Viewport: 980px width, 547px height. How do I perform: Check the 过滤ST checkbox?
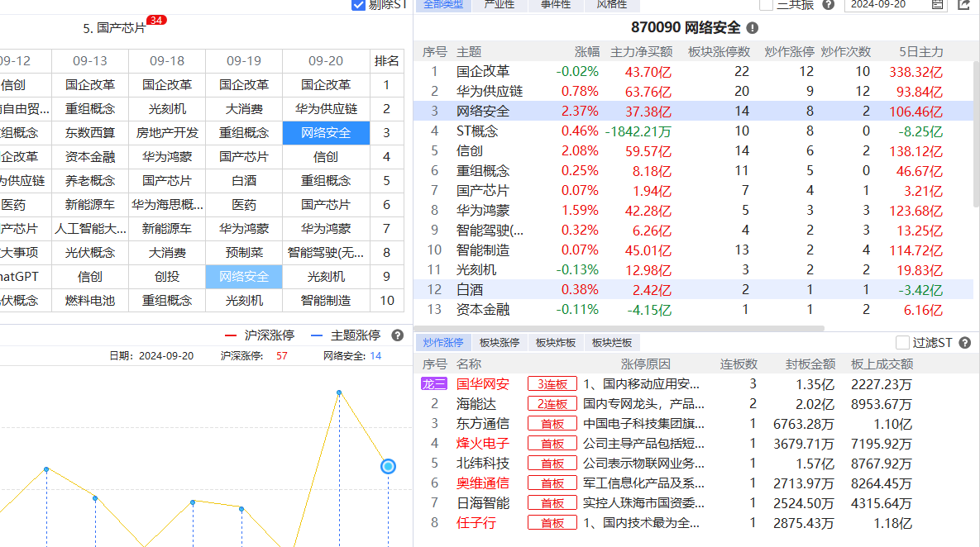[902, 342]
